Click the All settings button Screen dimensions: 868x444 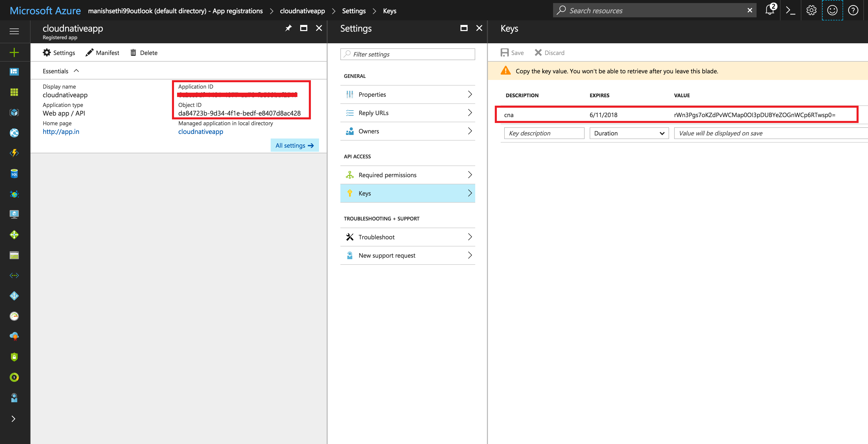[x=294, y=145]
